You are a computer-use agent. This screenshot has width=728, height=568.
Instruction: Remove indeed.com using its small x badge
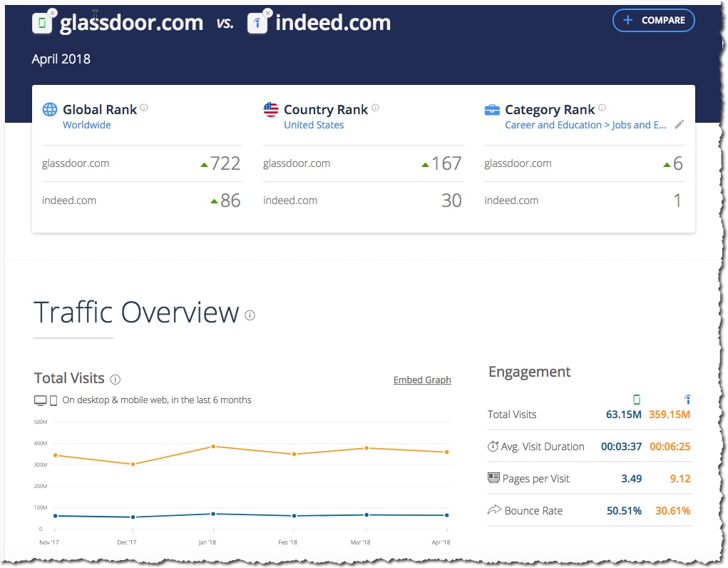click(x=267, y=13)
